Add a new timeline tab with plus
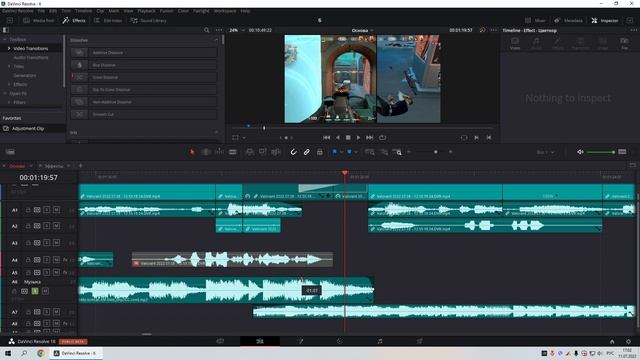This screenshot has height=360, width=640. click(x=80, y=166)
